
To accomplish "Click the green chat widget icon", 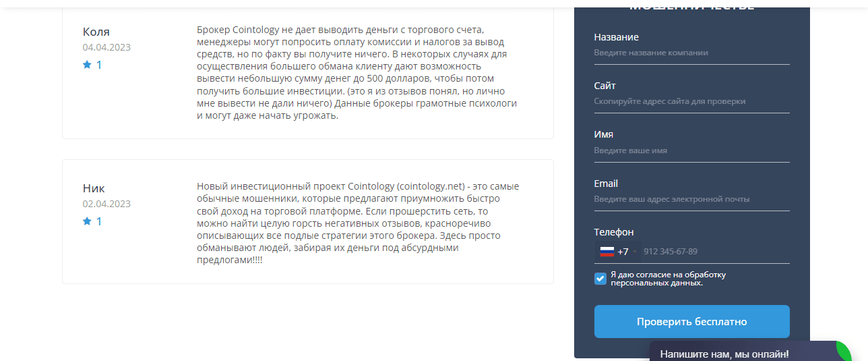I will tap(843, 352).
